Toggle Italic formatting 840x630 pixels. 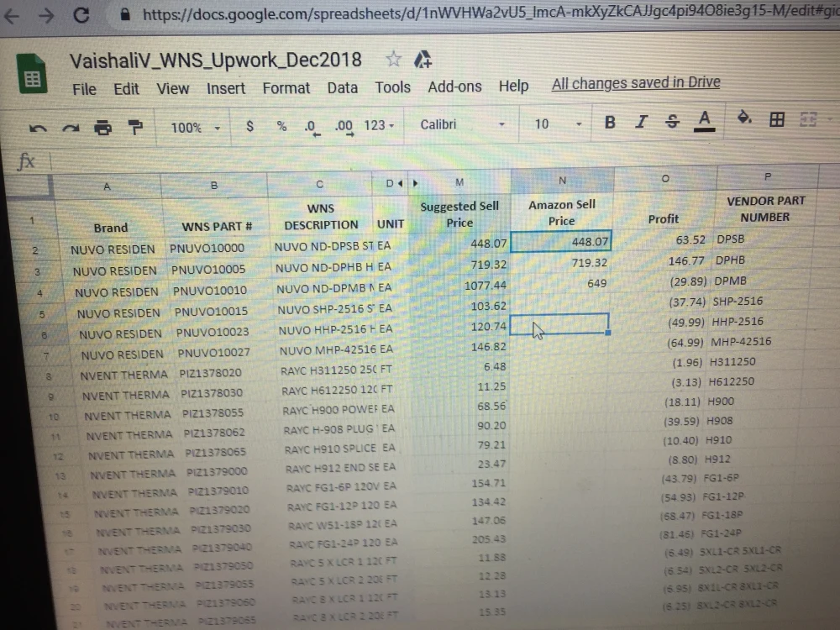pos(641,122)
